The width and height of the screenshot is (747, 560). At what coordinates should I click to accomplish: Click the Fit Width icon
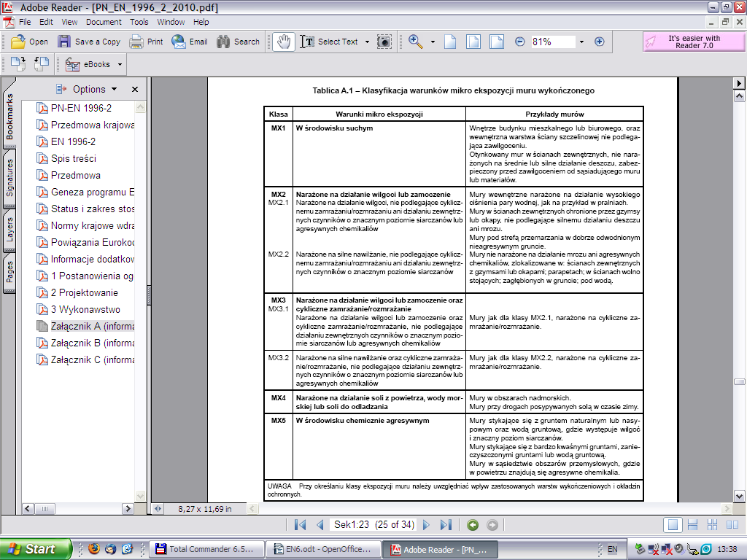click(x=496, y=42)
